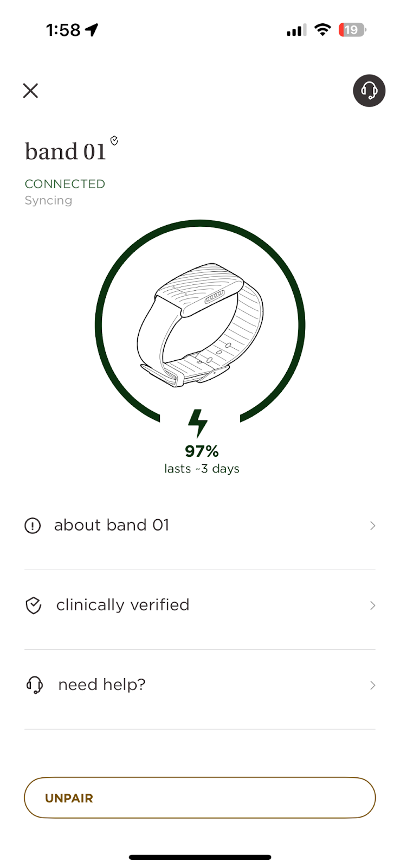Open the clinically verified menu item
400x868 pixels.
click(122, 605)
